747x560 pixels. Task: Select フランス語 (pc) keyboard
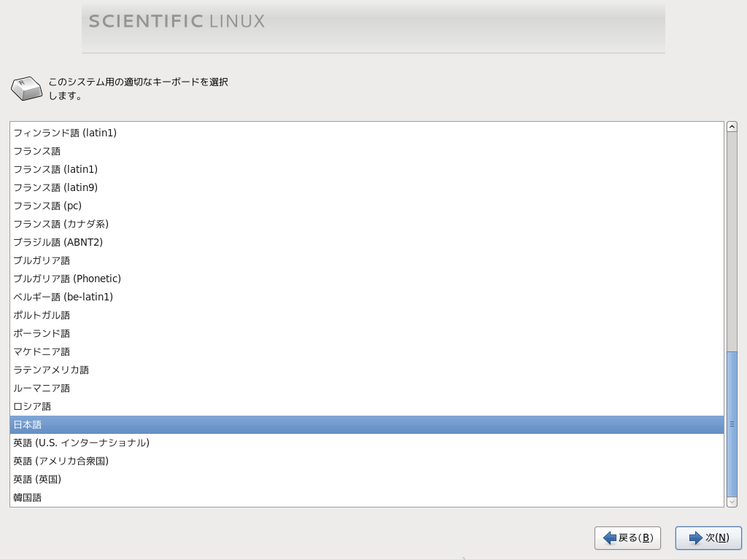[366, 206]
